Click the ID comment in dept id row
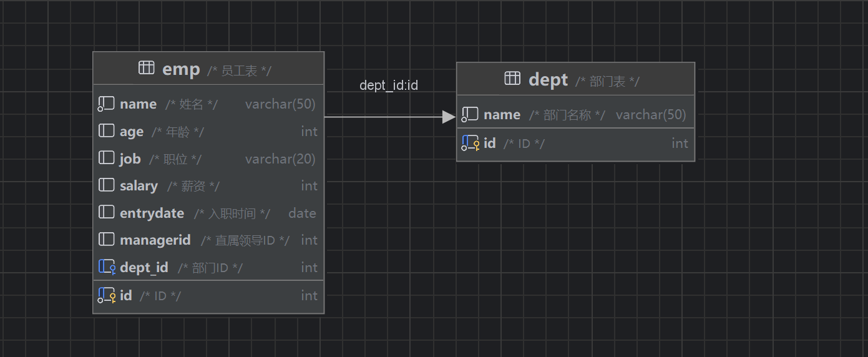The width and height of the screenshot is (868, 357). (524, 144)
